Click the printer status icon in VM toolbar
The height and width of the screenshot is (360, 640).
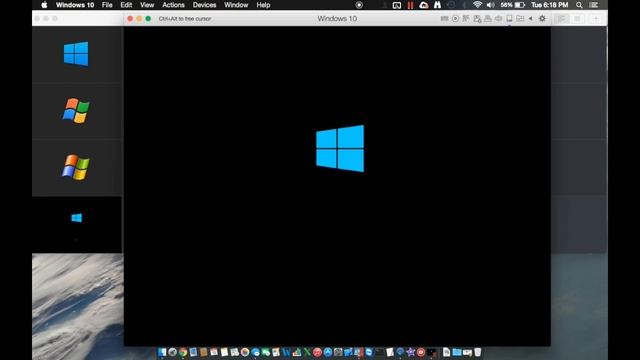pyautogui.click(x=488, y=18)
